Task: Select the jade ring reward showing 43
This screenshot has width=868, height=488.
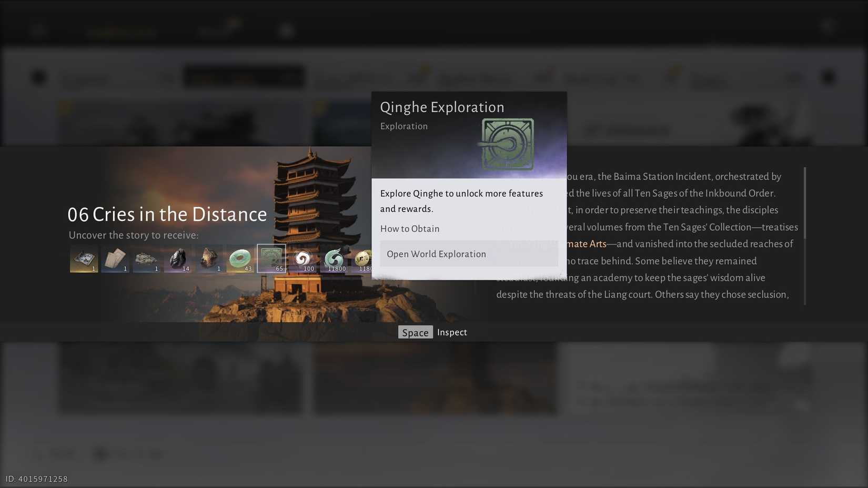Action: (x=241, y=258)
